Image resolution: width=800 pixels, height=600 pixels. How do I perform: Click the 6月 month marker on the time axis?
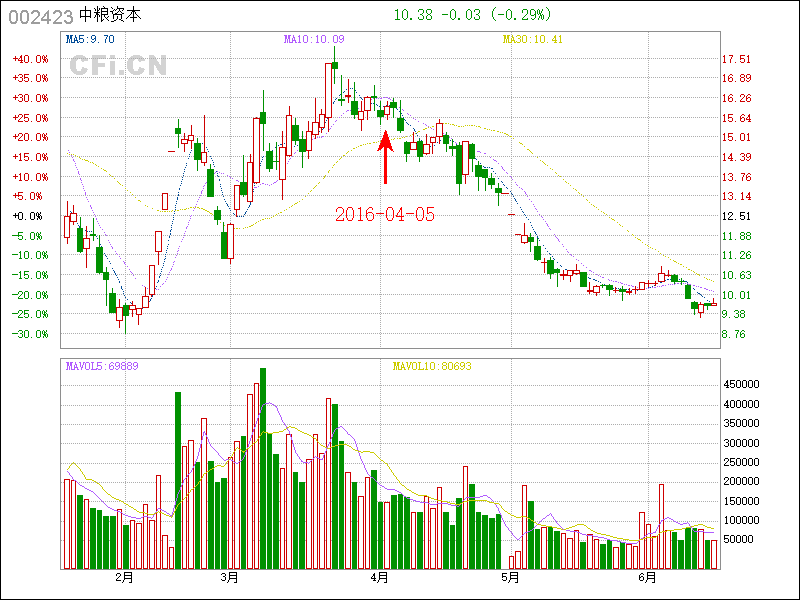(648, 577)
